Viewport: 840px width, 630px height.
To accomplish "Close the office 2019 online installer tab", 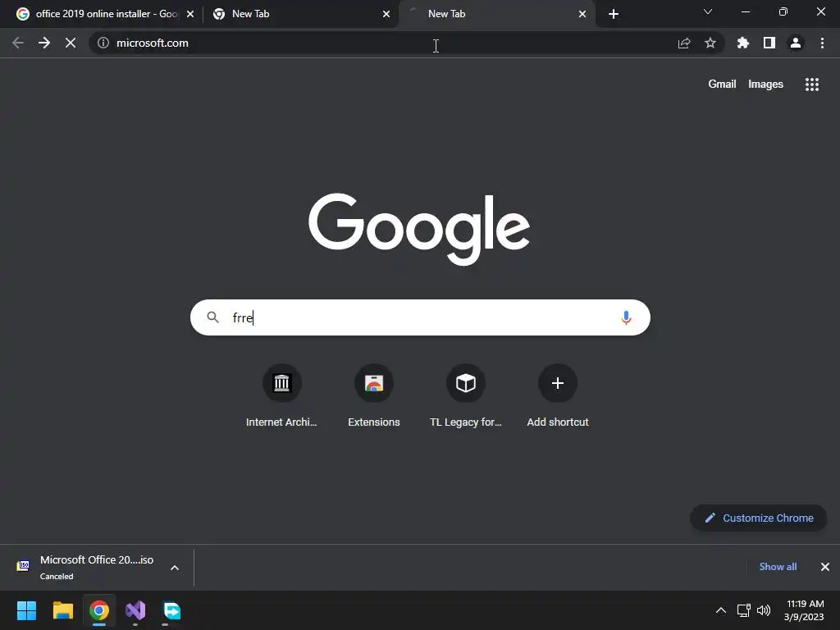I will click(190, 14).
